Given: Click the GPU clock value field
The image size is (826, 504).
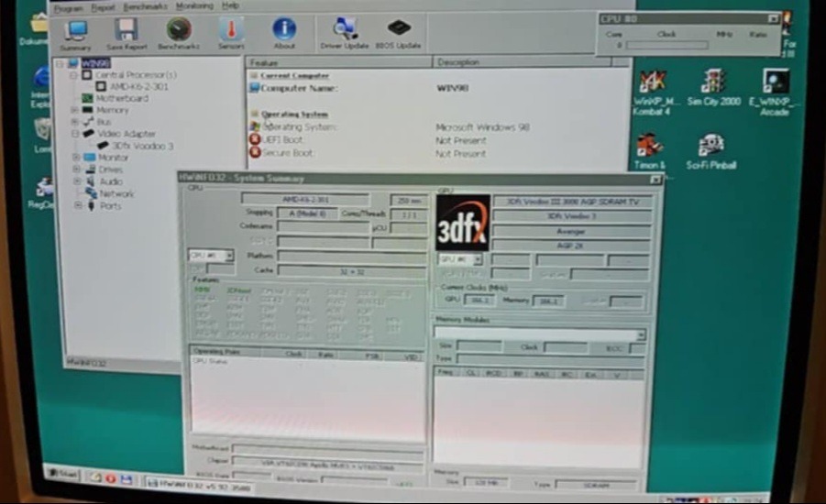Looking at the screenshot, I should pos(479,301).
